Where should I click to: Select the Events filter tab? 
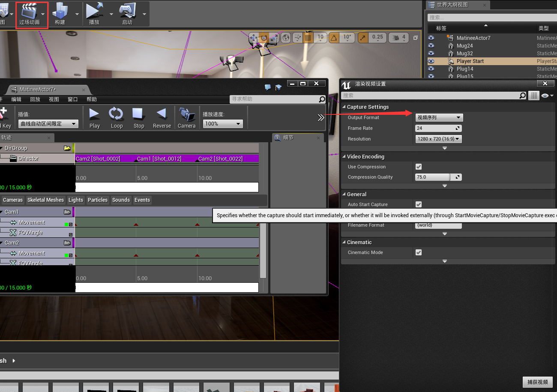click(x=142, y=200)
